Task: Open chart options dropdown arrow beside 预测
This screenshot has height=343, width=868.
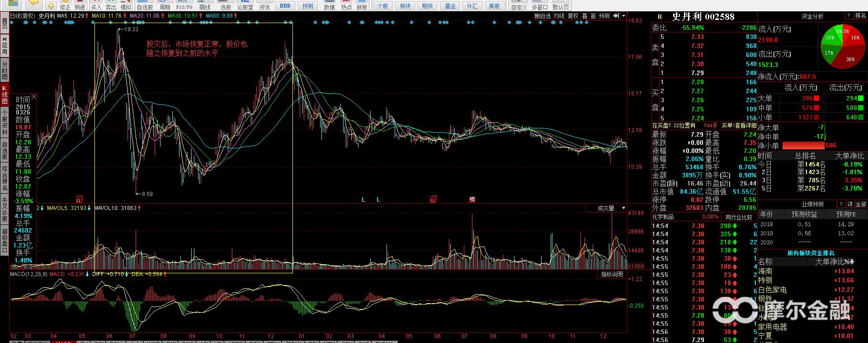Action: tap(624, 16)
